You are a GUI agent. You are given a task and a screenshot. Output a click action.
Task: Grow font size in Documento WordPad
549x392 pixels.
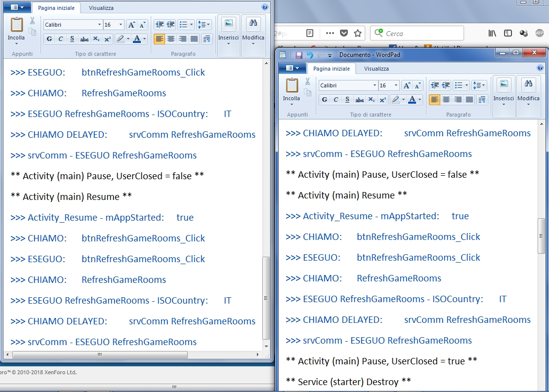(x=407, y=86)
